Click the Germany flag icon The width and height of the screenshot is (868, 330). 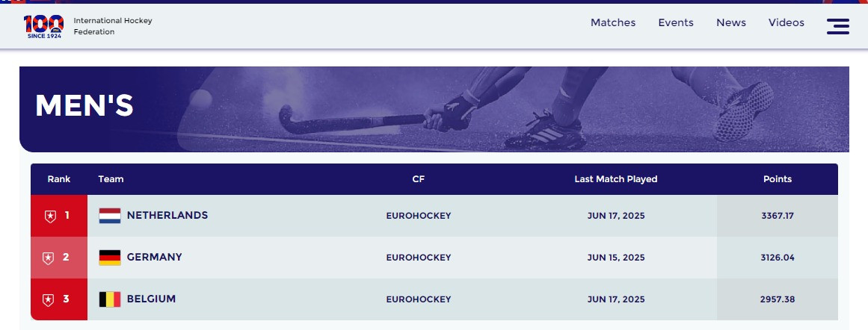tap(110, 258)
